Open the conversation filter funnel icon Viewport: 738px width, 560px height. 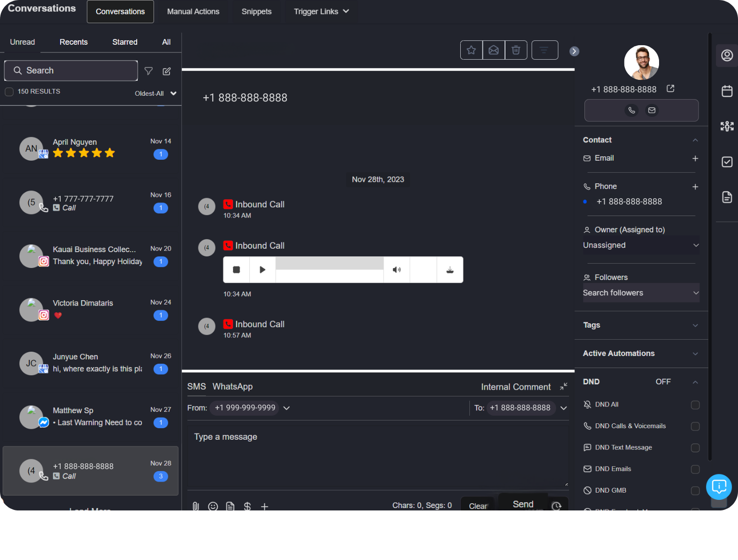(149, 71)
